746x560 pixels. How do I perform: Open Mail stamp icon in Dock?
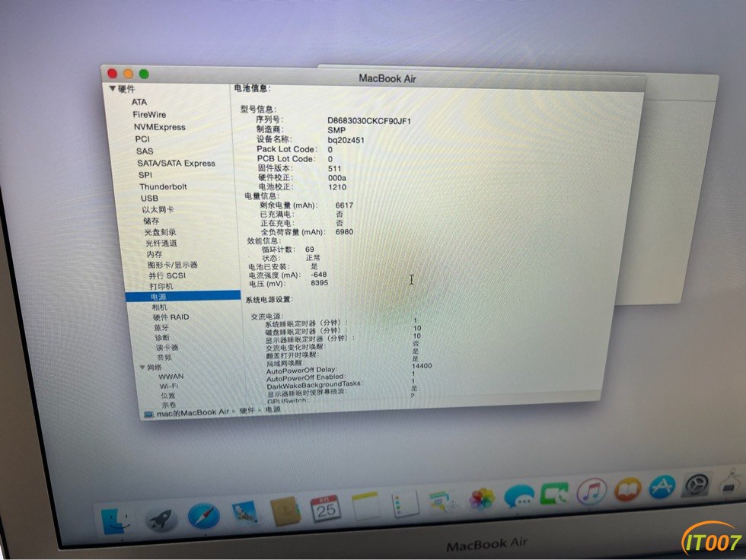click(244, 514)
